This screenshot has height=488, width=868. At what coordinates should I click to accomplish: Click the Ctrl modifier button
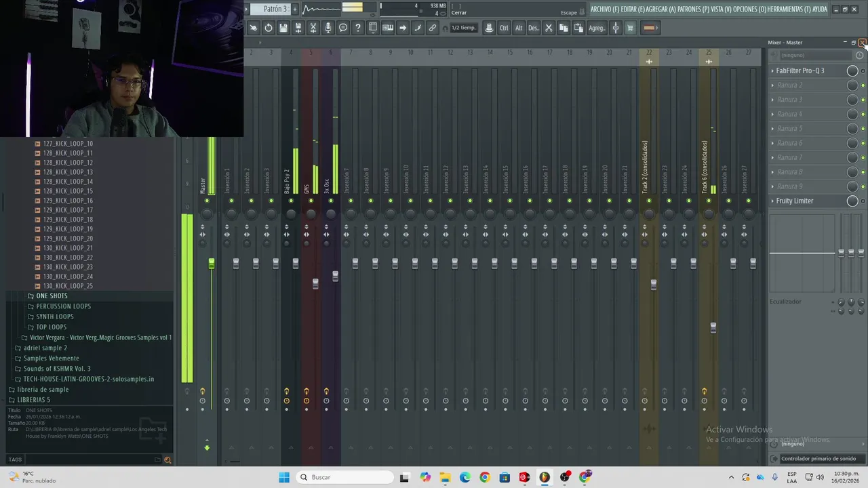pos(504,28)
